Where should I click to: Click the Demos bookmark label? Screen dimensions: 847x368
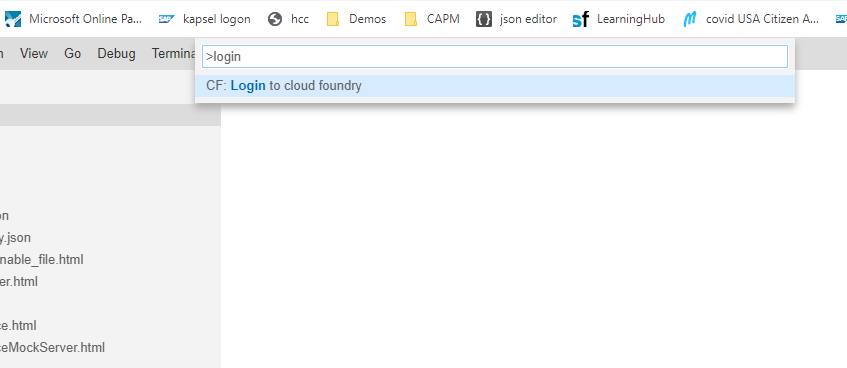[367, 19]
